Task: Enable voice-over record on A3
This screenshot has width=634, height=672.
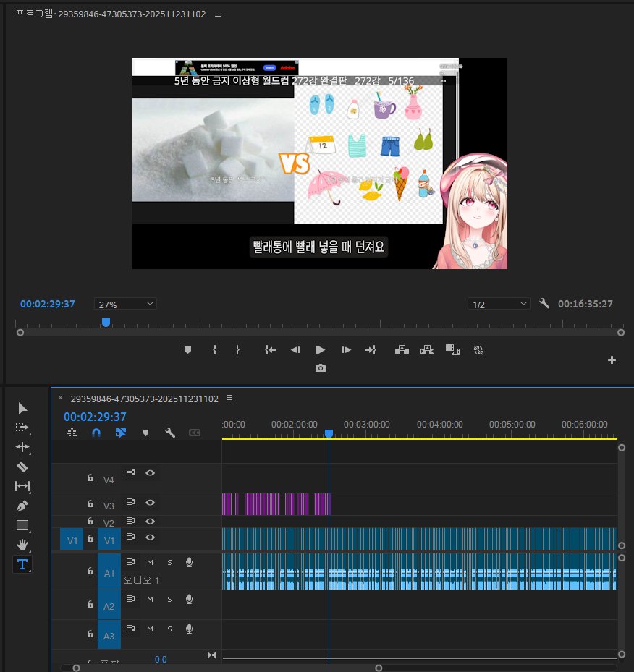Action: (189, 629)
